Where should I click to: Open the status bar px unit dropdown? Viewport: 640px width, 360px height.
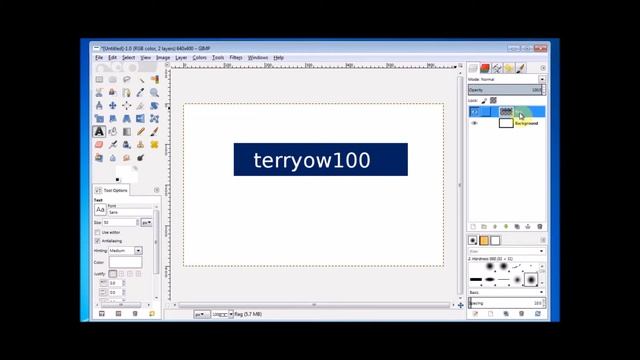click(x=202, y=314)
